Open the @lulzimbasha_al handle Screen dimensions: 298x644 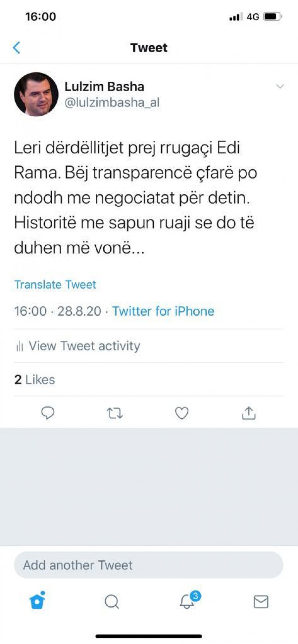(112, 102)
